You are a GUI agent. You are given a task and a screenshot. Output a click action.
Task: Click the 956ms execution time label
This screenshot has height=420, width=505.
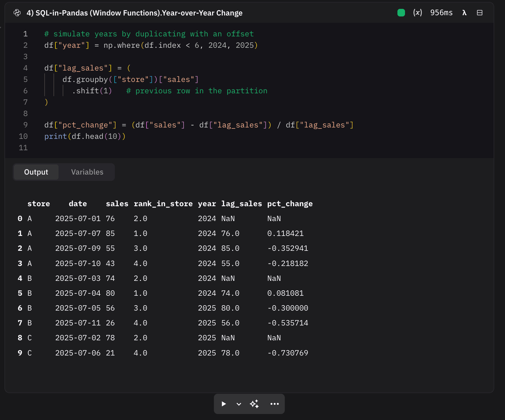[x=441, y=13]
